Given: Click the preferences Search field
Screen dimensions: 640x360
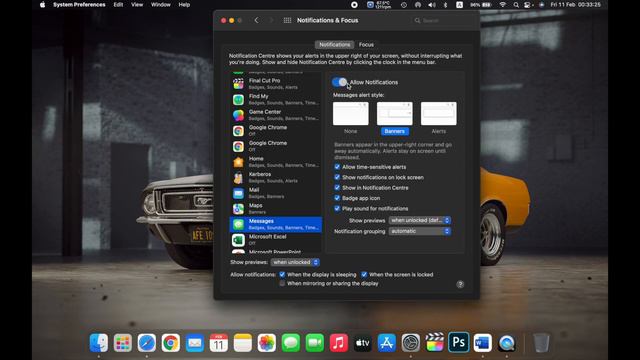Looking at the screenshot, I should (443, 20).
